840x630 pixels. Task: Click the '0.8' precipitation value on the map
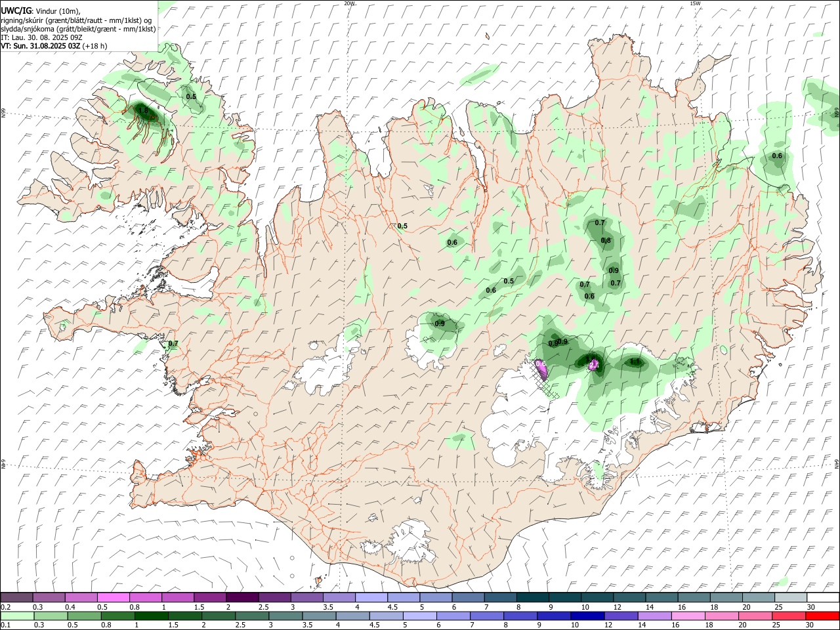[606, 240]
